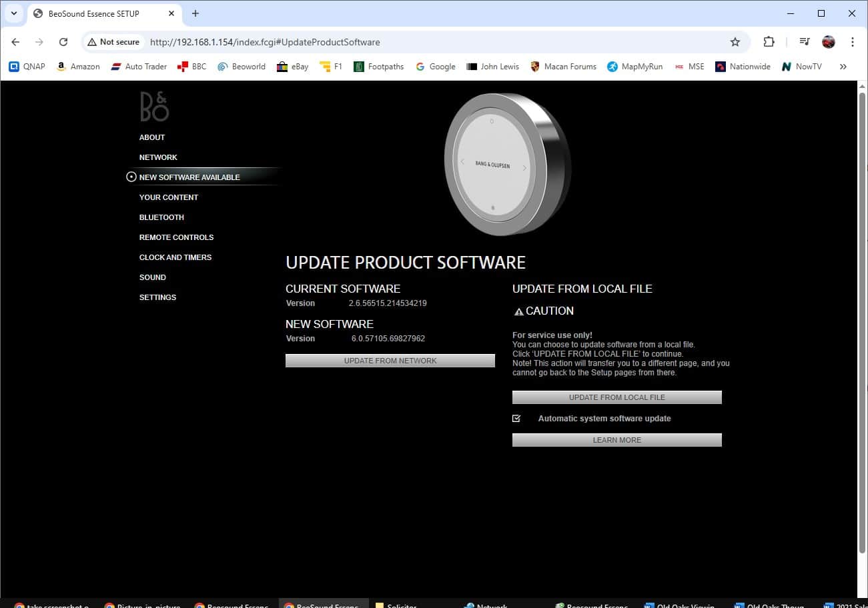Open the YOUR CONTENT menu page
This screenshot has width=868, height=608.
point(169,197)
